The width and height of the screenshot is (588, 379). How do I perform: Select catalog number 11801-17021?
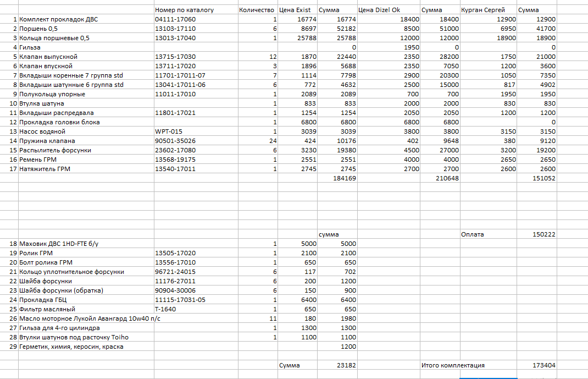(x=196, y=113)
